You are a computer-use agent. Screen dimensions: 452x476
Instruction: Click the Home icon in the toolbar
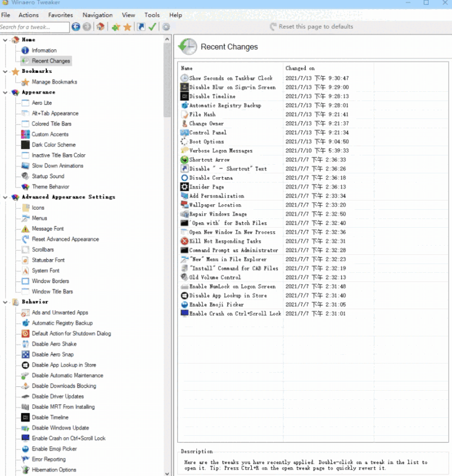coord(101,27)
